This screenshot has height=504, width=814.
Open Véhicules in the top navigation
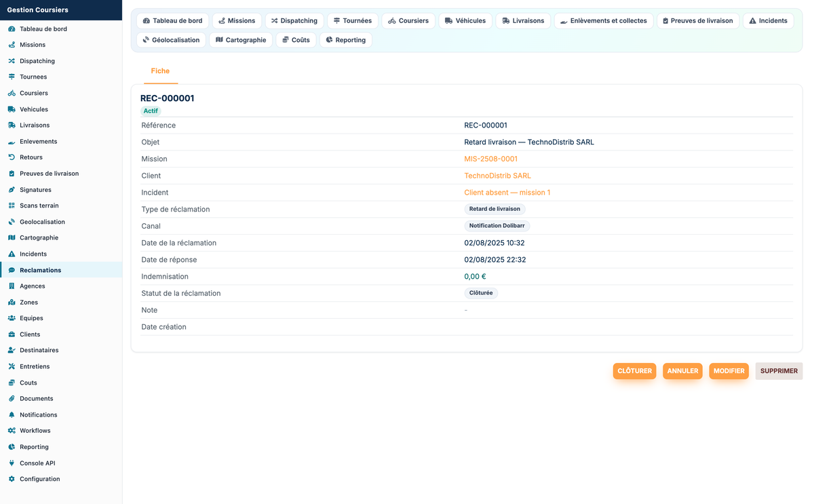point(465,21)
